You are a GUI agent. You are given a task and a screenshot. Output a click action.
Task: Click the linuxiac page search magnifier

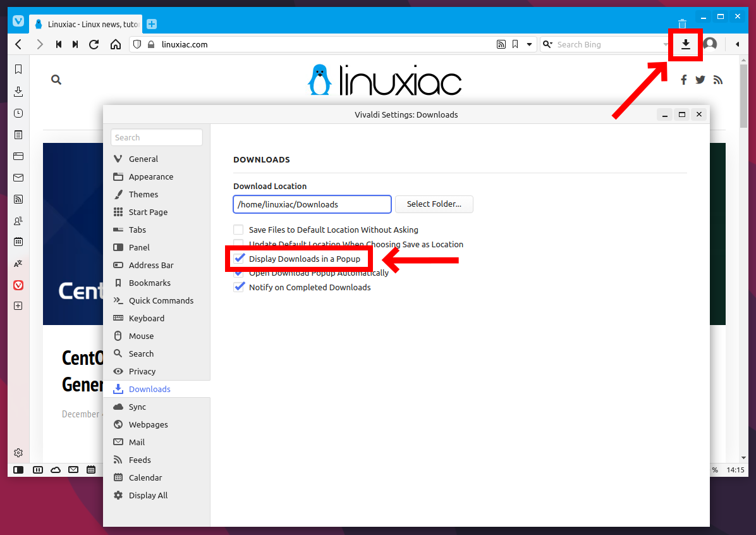[56, 80]
